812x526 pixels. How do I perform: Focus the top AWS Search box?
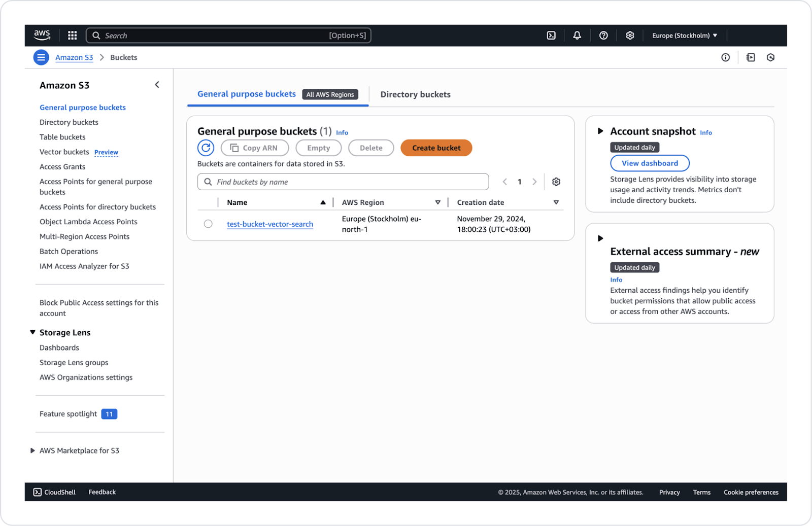pos(228,36)
